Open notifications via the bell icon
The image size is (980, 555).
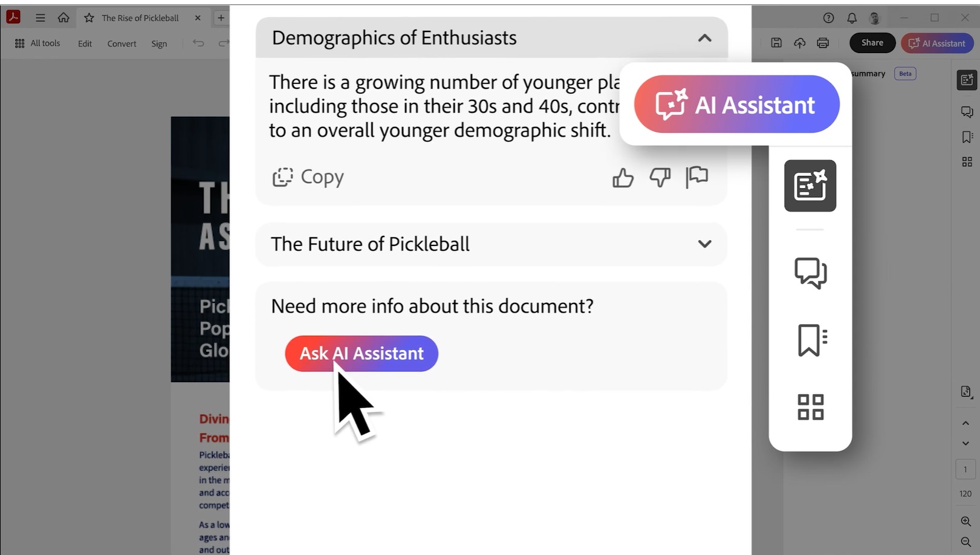pos(852,18)
